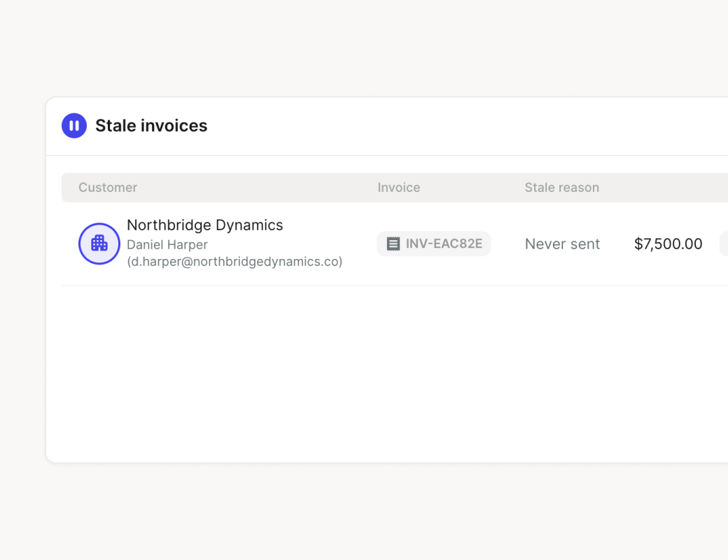Open invoice INV-EAC82E badge

tap(434, 244)
